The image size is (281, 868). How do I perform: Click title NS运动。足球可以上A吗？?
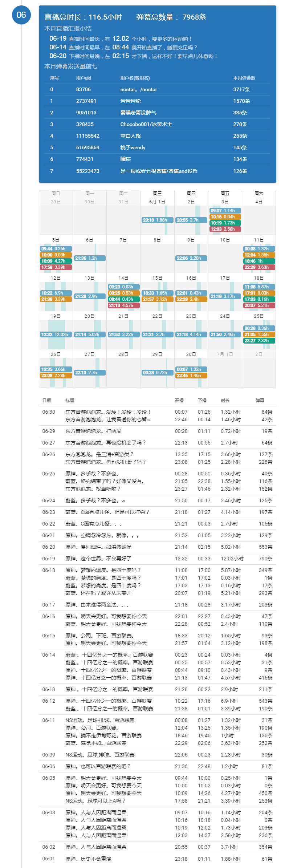pyautogui.click(x=95, y=801)
